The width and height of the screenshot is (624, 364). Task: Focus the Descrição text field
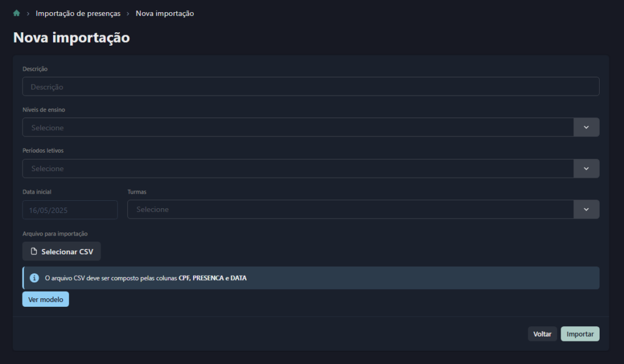tap(311, 86)
